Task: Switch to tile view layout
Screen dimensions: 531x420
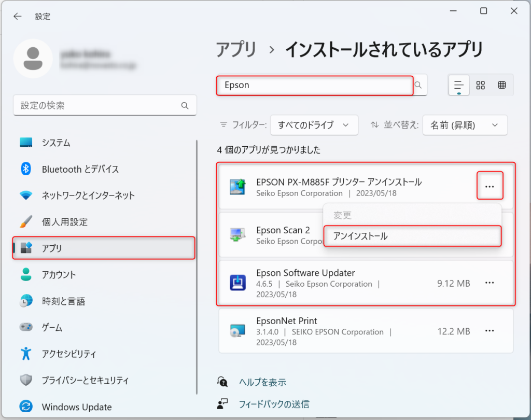Action: tap(480, 85)
